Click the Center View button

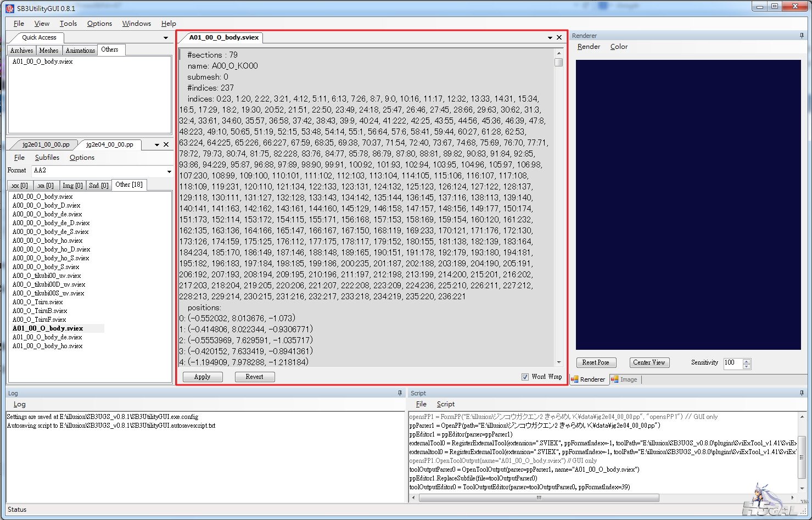(x=649, y=362)
